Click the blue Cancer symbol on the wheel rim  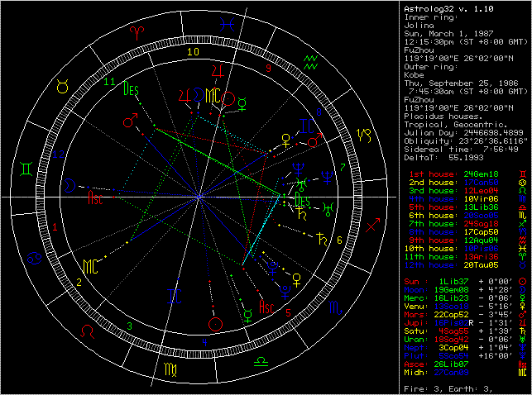(x=33, y=256)
